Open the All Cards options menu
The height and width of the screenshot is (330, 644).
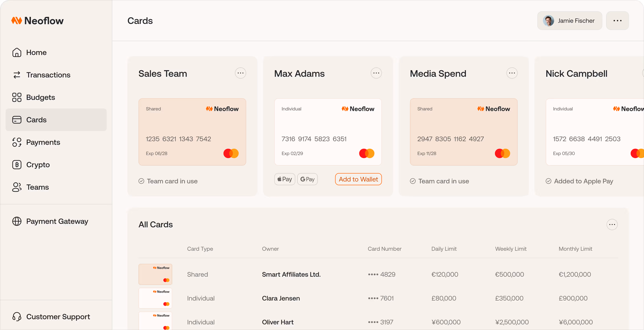point(612,225)
